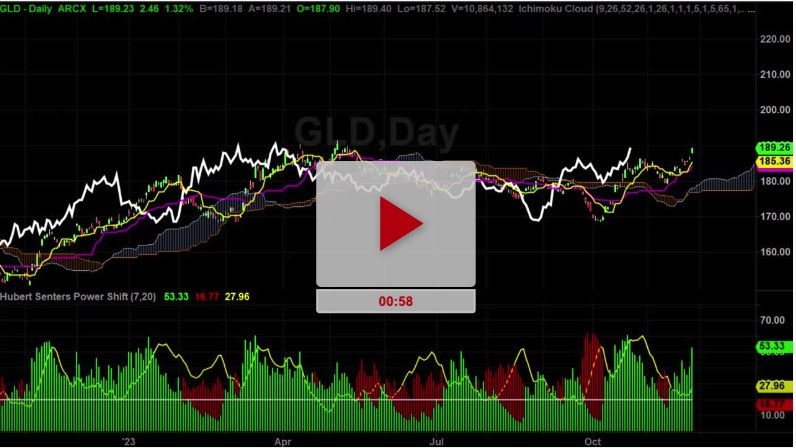Click the yellow 27.96 legend value

coord(237,297)
